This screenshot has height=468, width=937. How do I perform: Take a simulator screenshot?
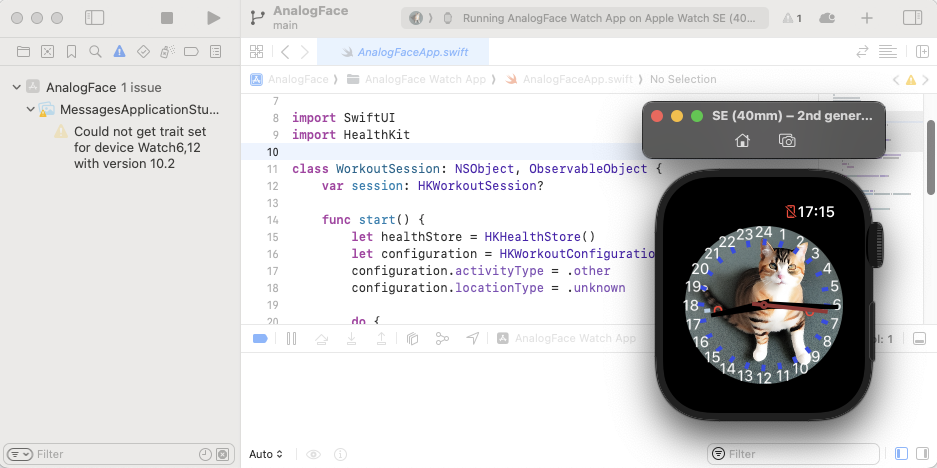pos(787,140)
